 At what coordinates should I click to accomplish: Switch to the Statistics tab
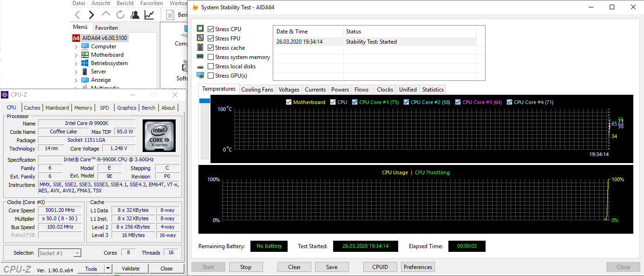click(x=433, y=90)
